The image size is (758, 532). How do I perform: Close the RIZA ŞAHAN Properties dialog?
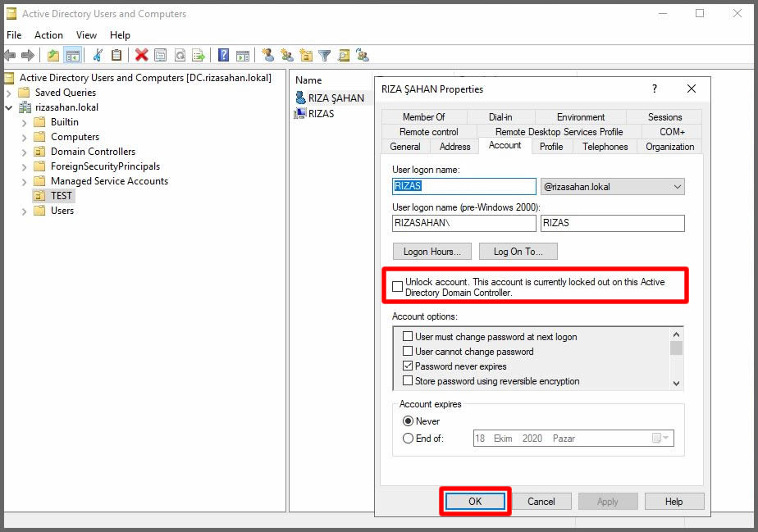pos(692,89)
